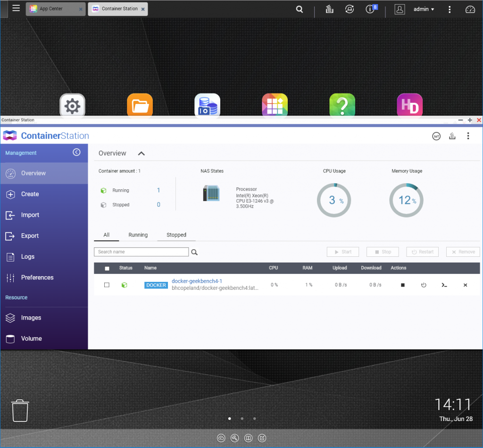Click the Restart button
Screen dimensions: 483x448
click(x=422, y=252)
